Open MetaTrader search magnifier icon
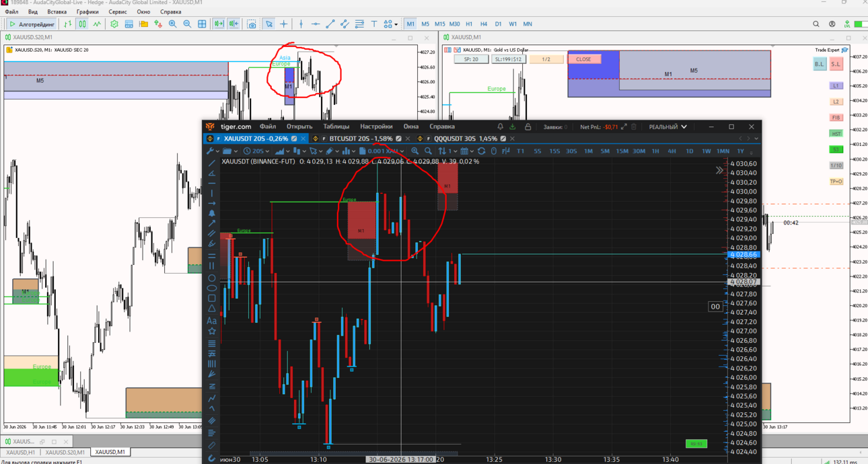This screenshot has width=868, height=464. click(816, 24)
